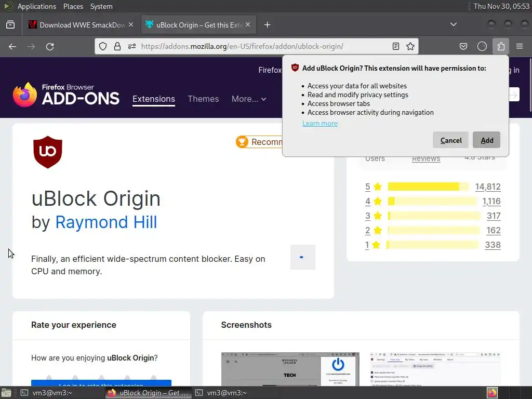This screenshot has width=532, height=399.
Task: Click the Extensions puzzle-piece icon
Action: click(501, 46)
